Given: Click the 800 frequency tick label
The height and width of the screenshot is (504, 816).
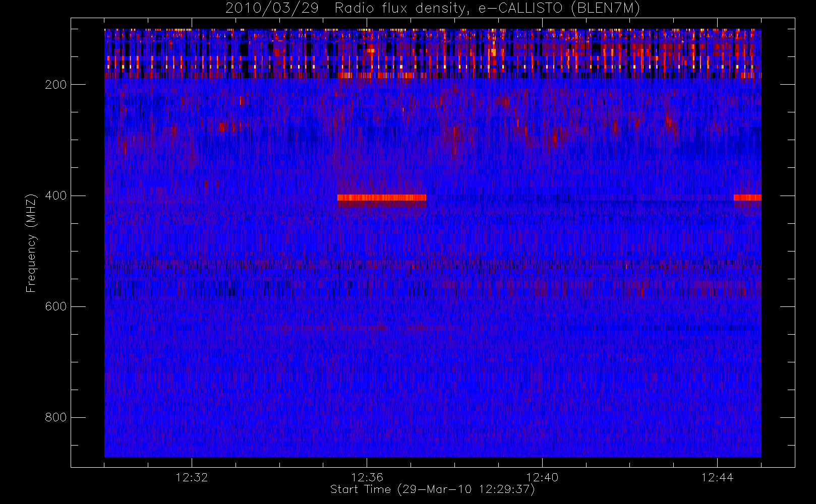Looking at the screenshot, I should click(56, 417).
